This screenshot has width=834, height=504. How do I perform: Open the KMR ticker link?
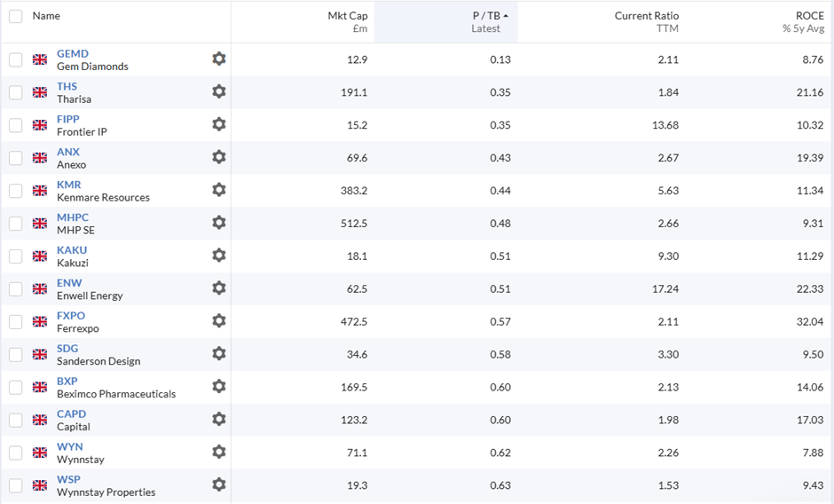coord(69,185)
